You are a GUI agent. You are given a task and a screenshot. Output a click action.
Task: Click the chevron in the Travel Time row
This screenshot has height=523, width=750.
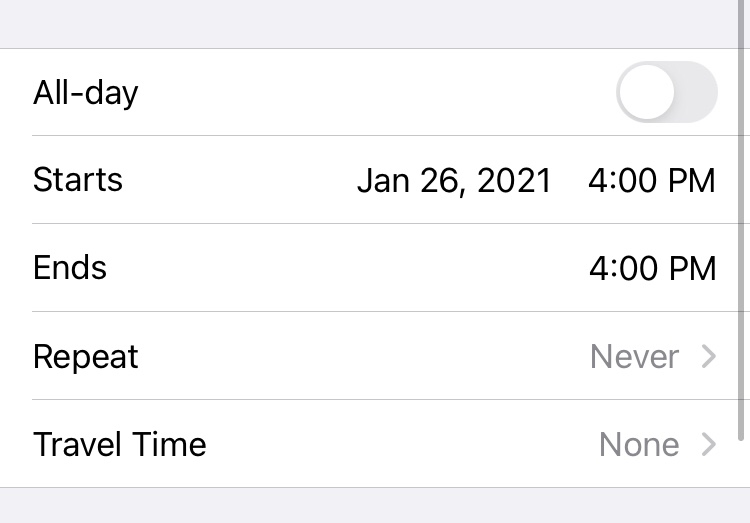point(709,444)
